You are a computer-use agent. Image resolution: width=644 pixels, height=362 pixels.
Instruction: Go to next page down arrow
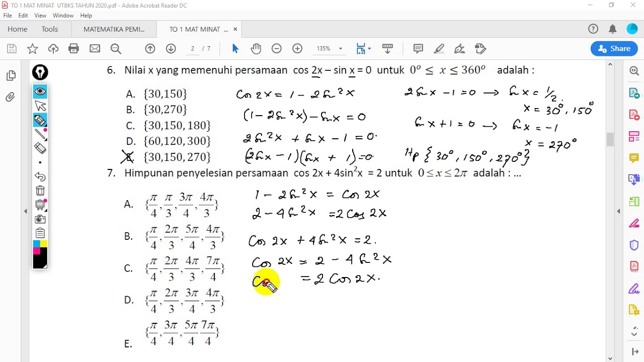point(171,49)
